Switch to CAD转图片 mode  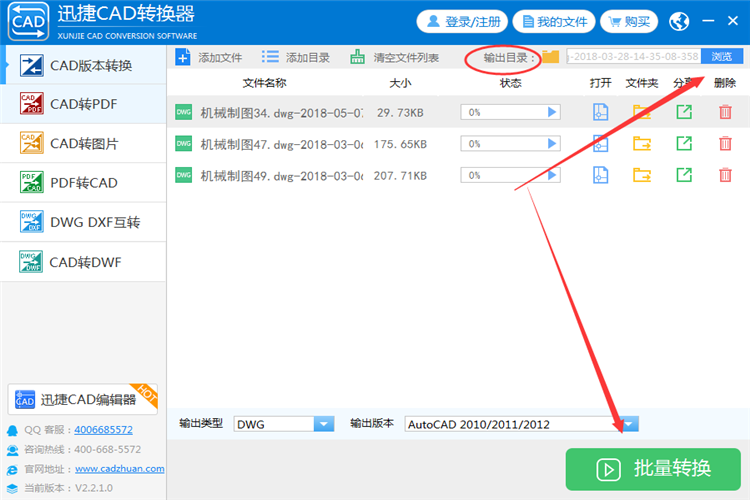[x=83, y=144]
